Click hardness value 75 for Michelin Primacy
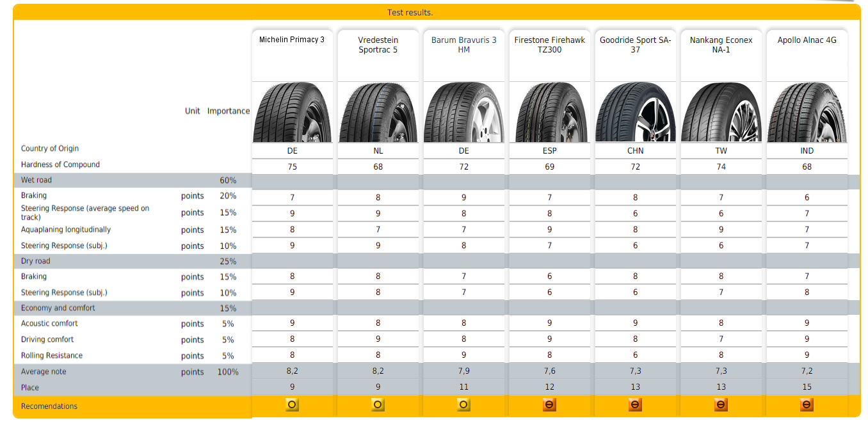This screenshot has width=868, height=423. coord(293,167)
